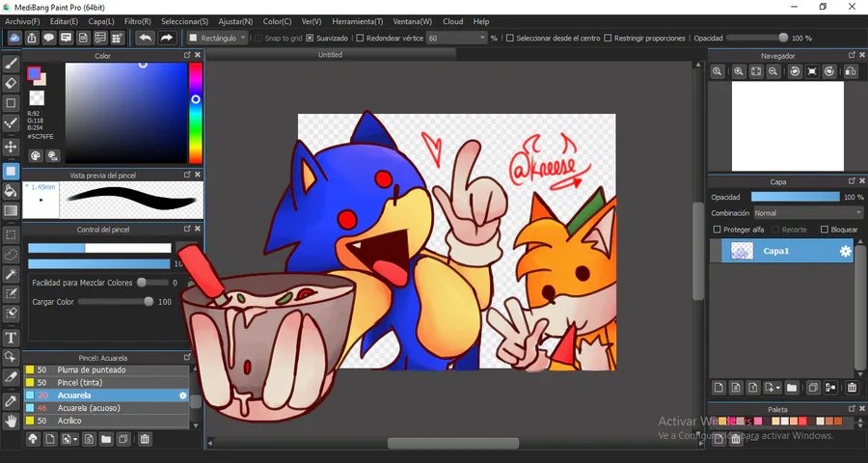868x463 pixels.
Task: Open the Acuarela brush settings gear
Action: 182,395
